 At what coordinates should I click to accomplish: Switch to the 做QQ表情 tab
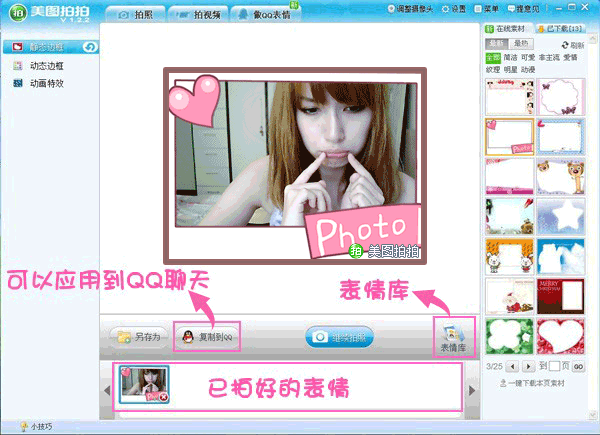tap(266, 15)
